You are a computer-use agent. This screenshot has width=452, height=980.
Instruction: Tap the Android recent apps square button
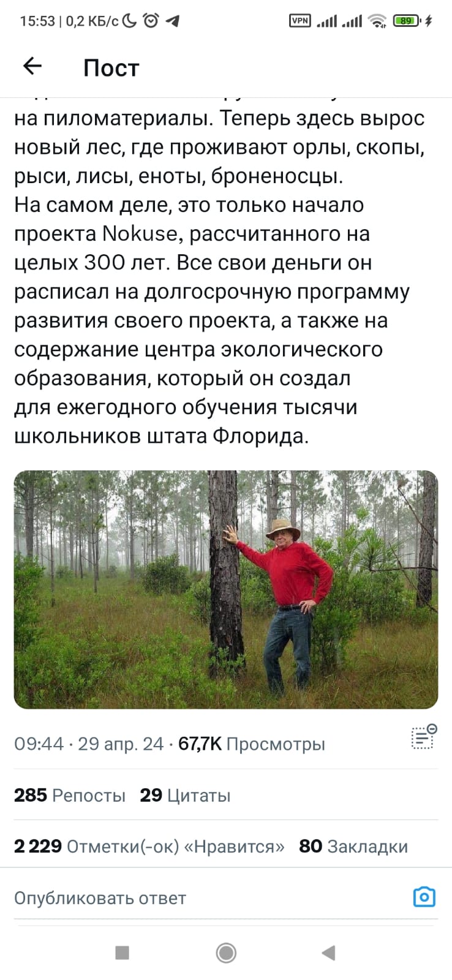click(122, 952)
